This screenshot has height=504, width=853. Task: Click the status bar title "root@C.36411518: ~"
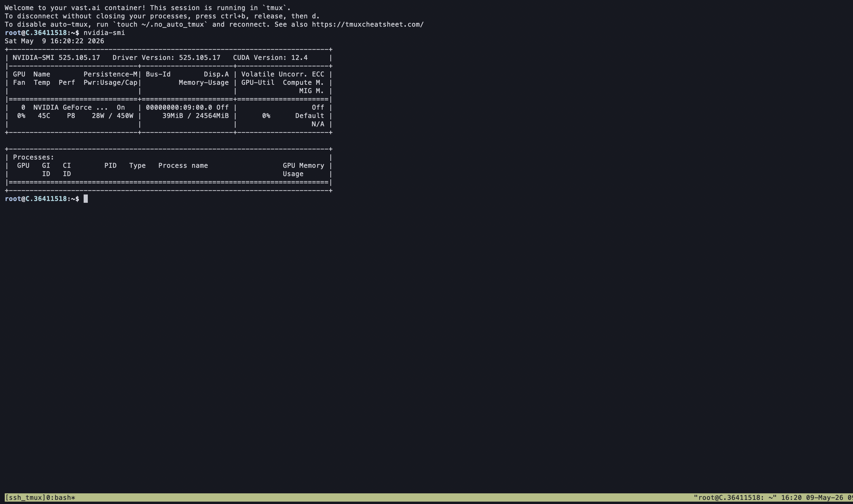735,497
